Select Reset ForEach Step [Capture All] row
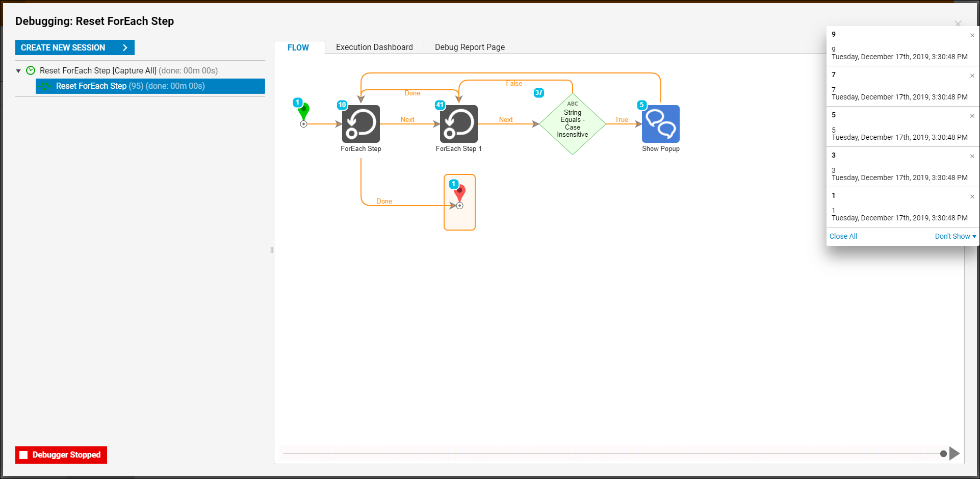The image size is (980, 479). coord(140,70)
